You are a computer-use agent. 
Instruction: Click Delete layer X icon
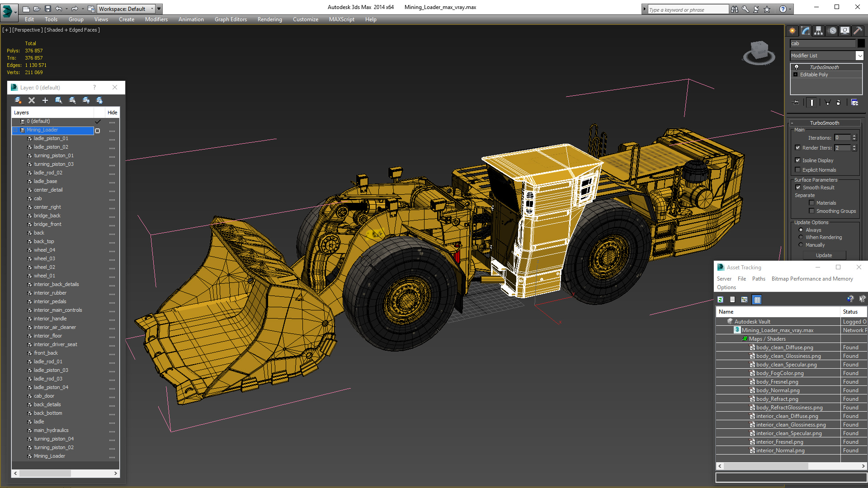(x=31, y=100)
